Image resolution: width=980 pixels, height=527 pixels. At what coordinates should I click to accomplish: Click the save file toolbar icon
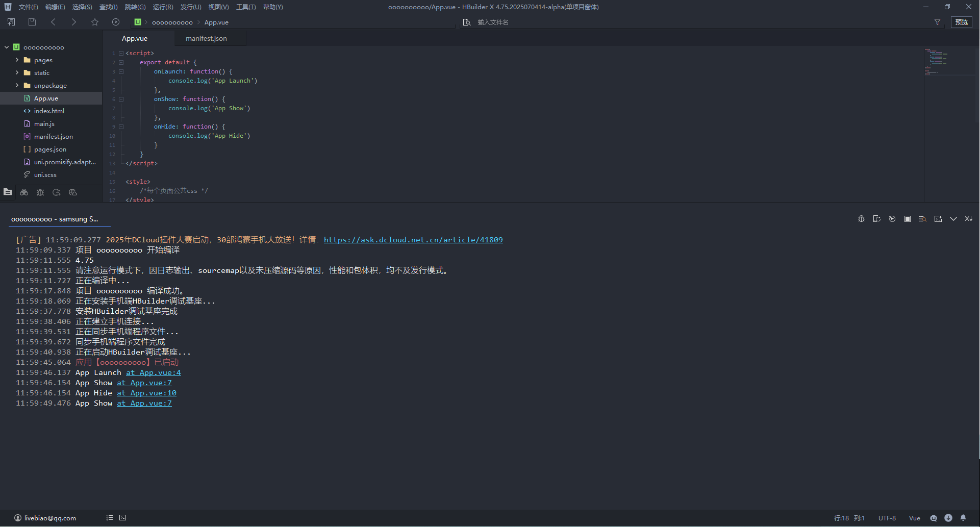pos(32,22)
